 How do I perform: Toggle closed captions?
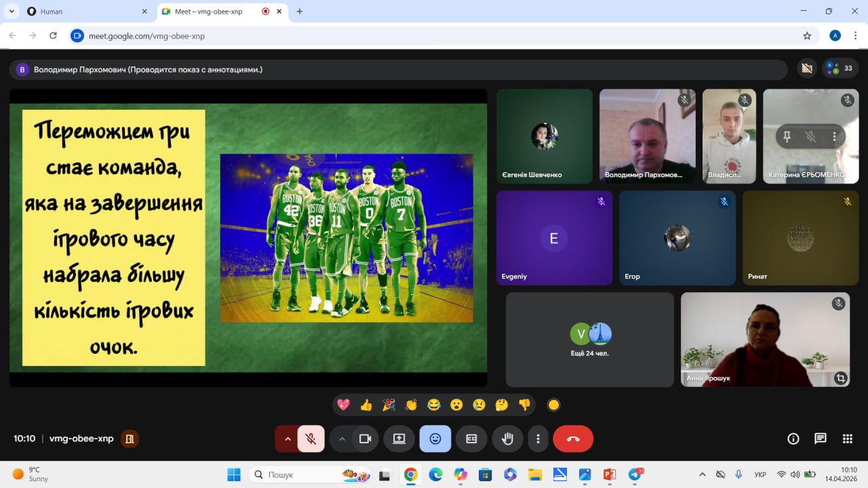pos(471,439)
